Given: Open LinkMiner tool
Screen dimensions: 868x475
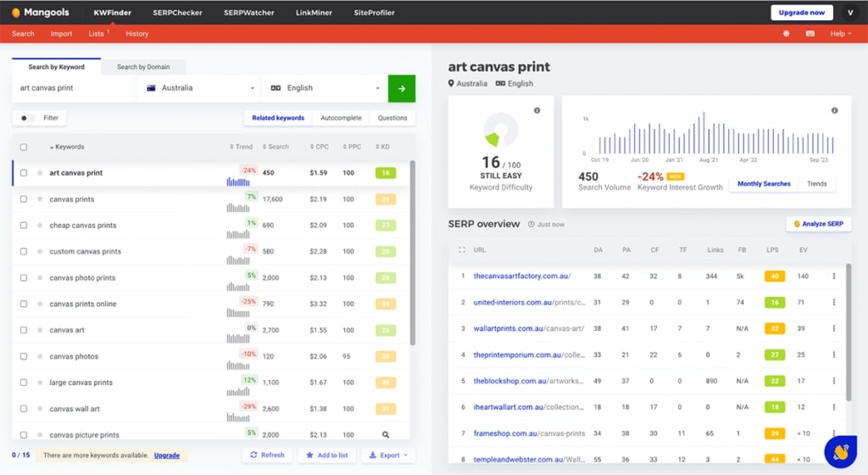Looking at the screenshot, I should [x=314, y=12].
